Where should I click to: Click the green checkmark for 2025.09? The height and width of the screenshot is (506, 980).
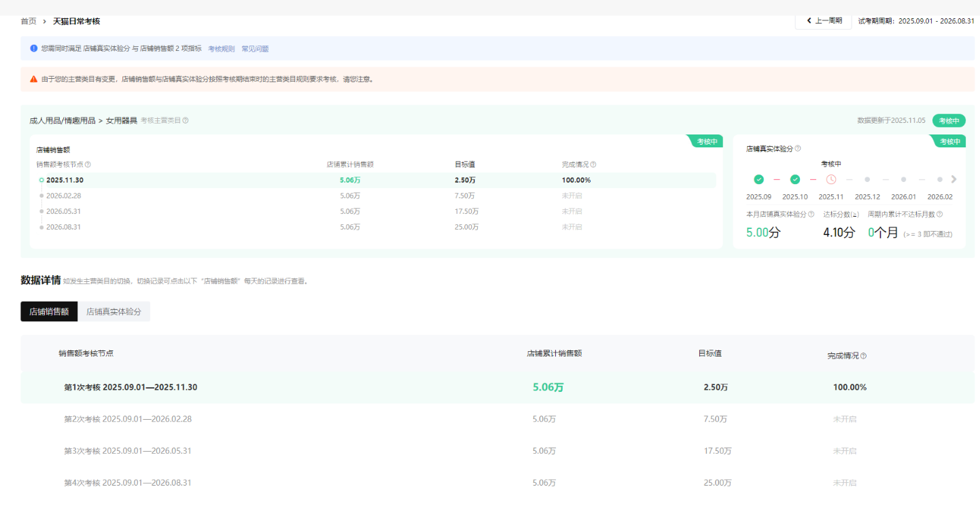coord(758,179)
